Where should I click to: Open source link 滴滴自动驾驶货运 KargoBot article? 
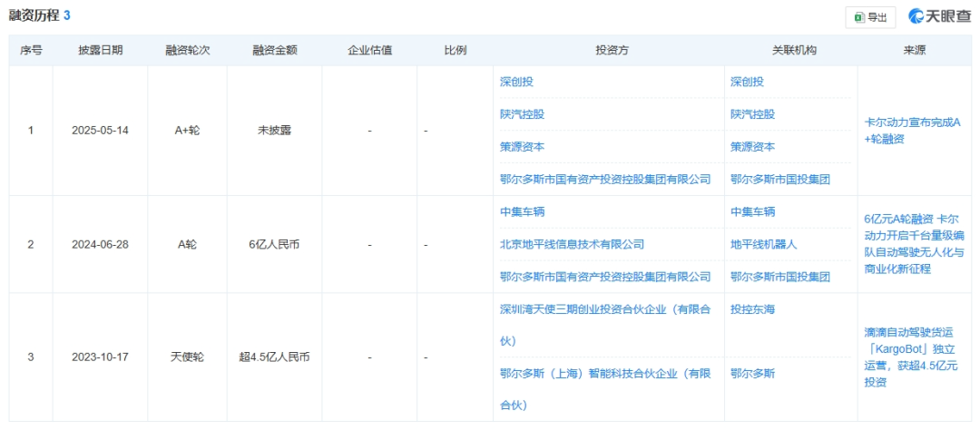(x=909, y=357)
